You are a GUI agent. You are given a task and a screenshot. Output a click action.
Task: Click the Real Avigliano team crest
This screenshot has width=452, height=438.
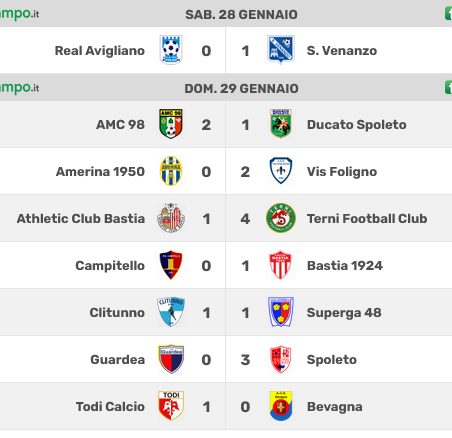click(x=171, y=50)
